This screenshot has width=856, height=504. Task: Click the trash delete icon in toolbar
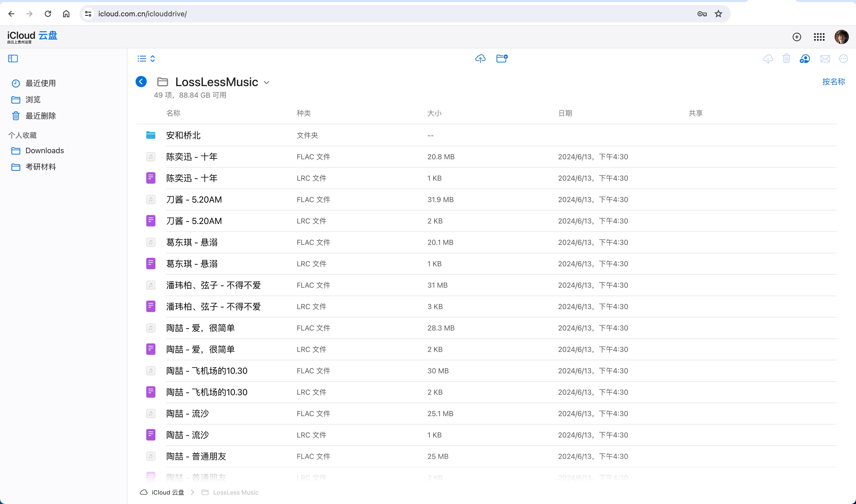[786, 58]
